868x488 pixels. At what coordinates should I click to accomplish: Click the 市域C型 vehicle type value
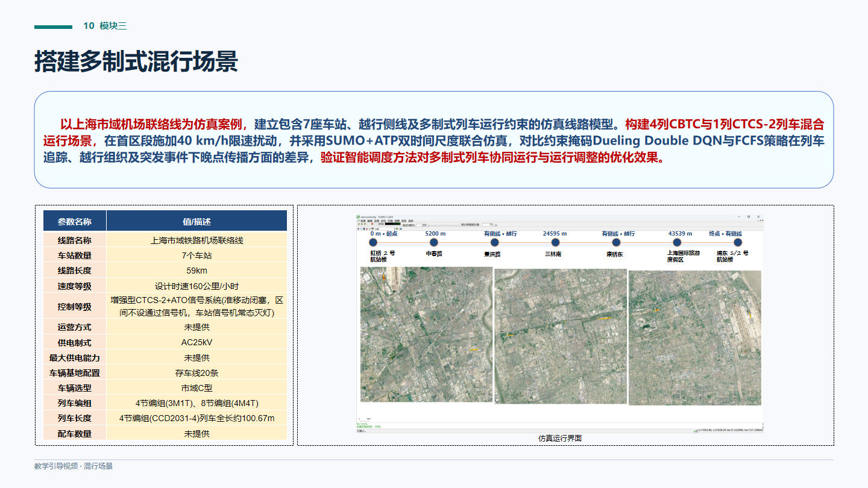point(197,388)
